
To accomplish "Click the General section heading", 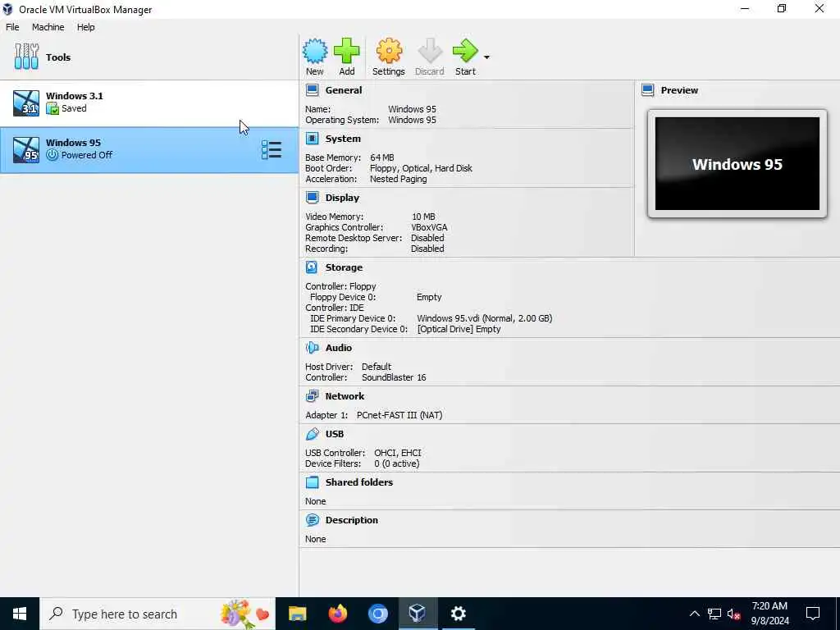I will tap(344, 90).
